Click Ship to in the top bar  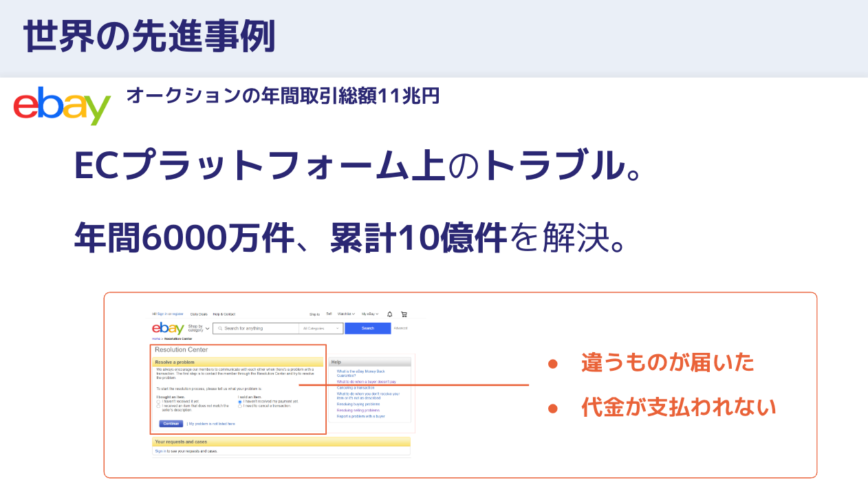(314, 314)
